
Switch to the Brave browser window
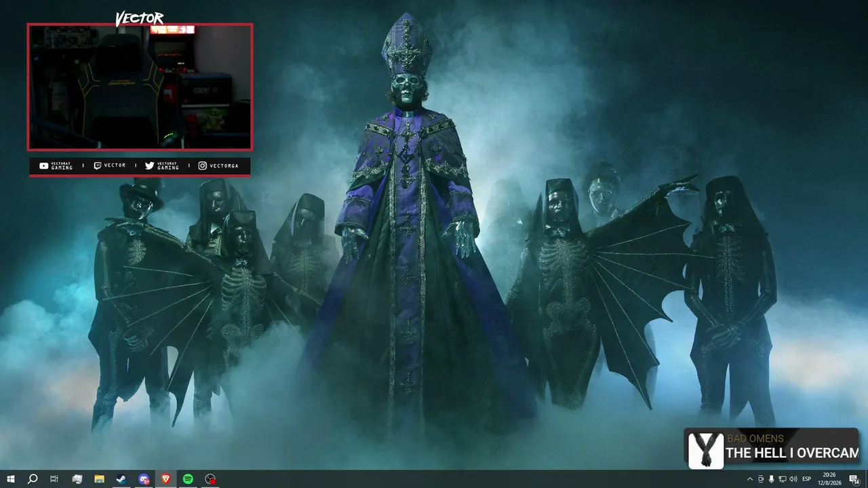coord(165,479)
